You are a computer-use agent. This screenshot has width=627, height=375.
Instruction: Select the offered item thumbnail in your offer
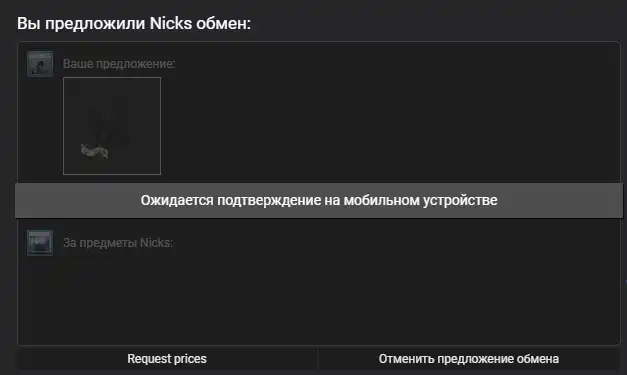[x=112, y=126]
